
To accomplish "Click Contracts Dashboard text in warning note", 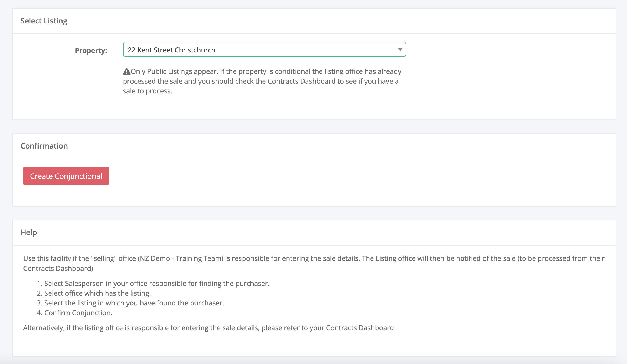I will tap(301, 81).
